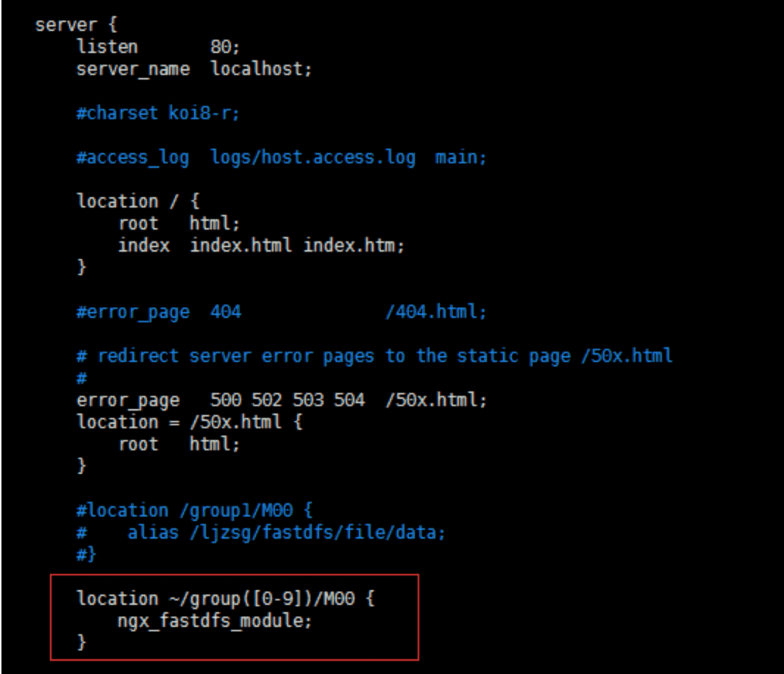Click the 'index index.html index.htm;' line
This screenshot has width=784, height=674.
(x=261, y=245)
